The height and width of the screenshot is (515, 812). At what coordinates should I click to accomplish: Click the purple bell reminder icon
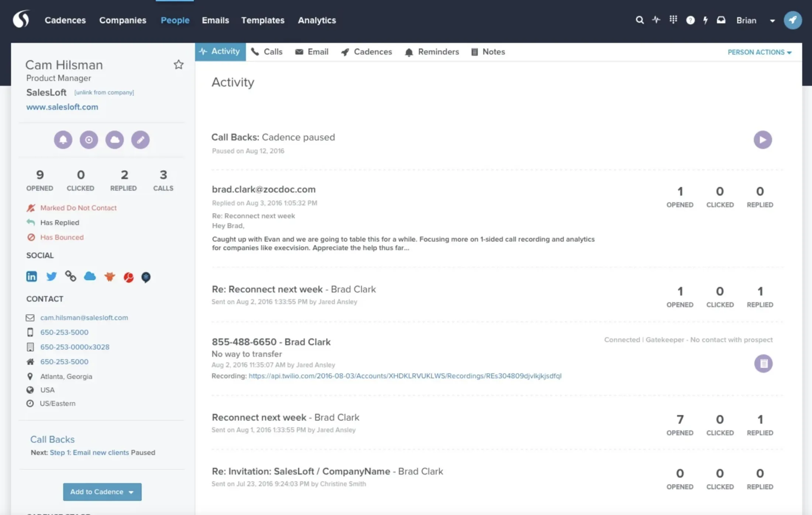pyautogui.click(x=63, y=140)
